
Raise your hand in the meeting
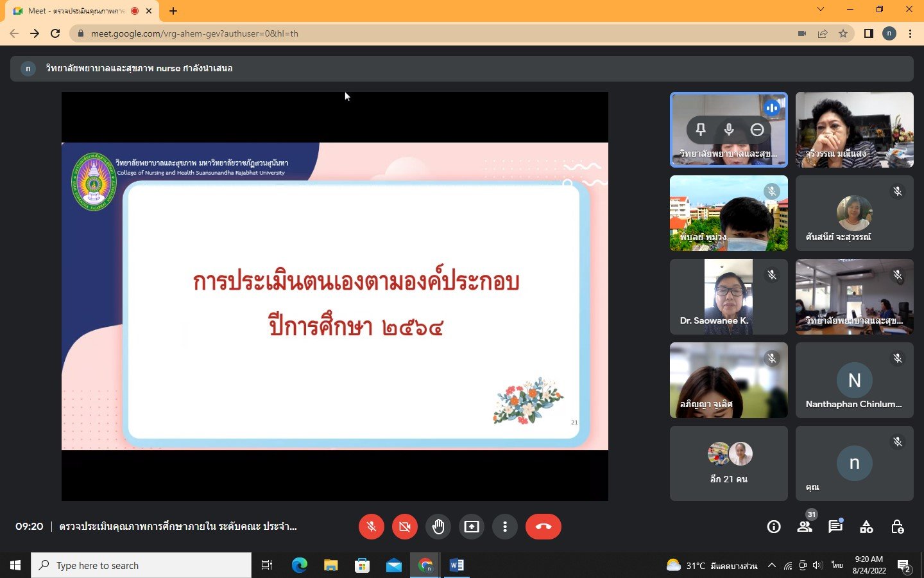[438, 527]
